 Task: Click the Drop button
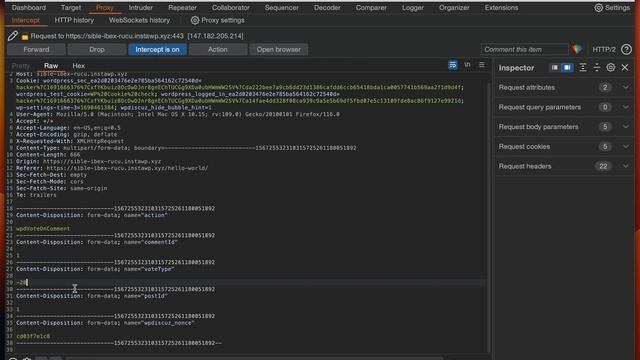(x=97, y=49)
